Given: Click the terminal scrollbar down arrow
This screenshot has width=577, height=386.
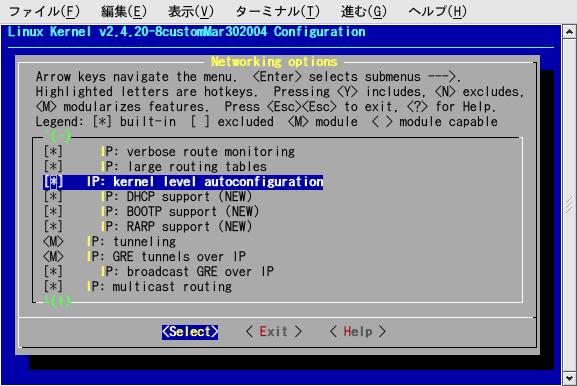Looking at the screenshot, I should pos(569,378).
